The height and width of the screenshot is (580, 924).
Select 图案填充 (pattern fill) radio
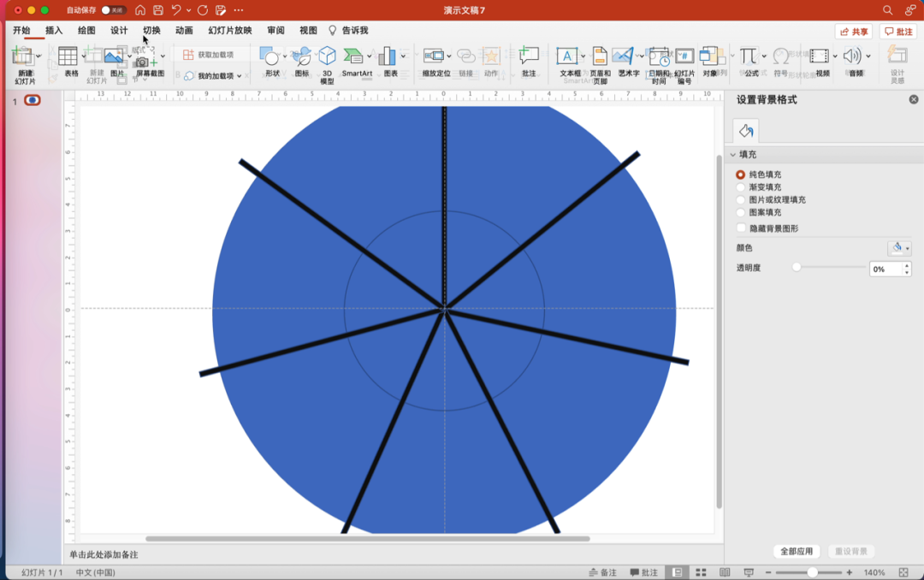coord(740,212)
